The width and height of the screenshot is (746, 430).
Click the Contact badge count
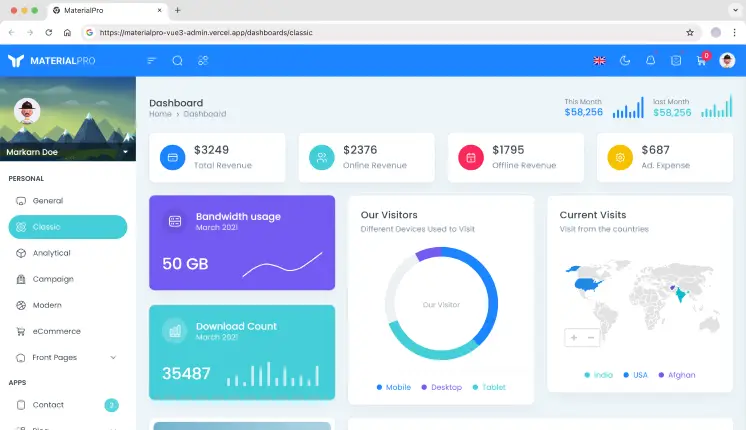[111, 405]
